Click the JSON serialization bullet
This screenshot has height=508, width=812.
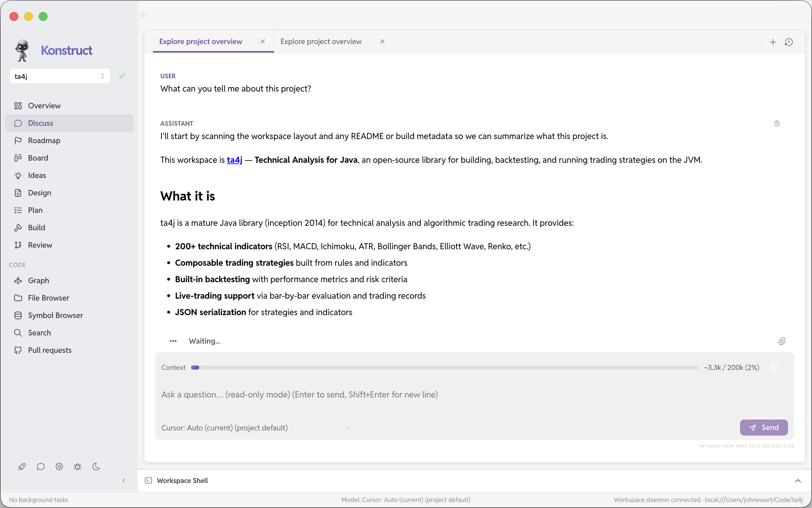[x=263, y=313]
